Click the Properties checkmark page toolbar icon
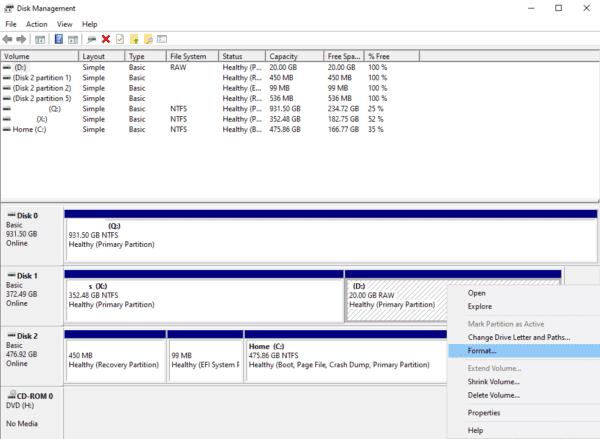Screen dimensions: 600x439 [x=120, y=39]
